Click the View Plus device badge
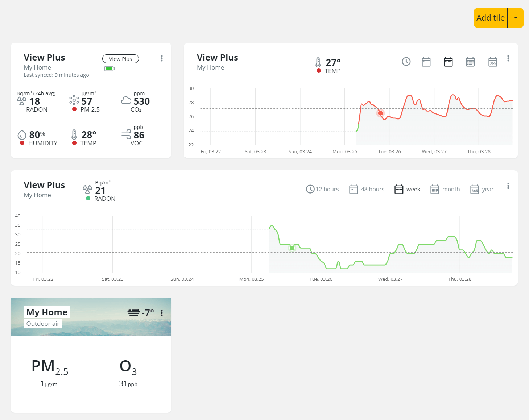Screen dimensions: 529x420 (120, 59)
